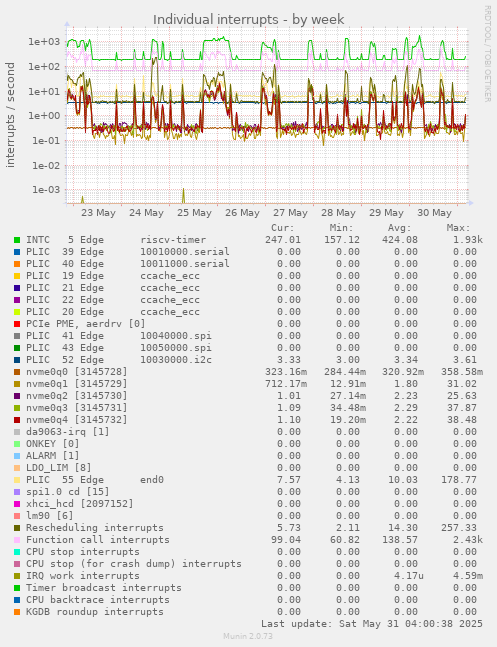Screen dimensions: 497x647
Task: Click the 'ONKEY [0]' legend label
Action: 53,444
